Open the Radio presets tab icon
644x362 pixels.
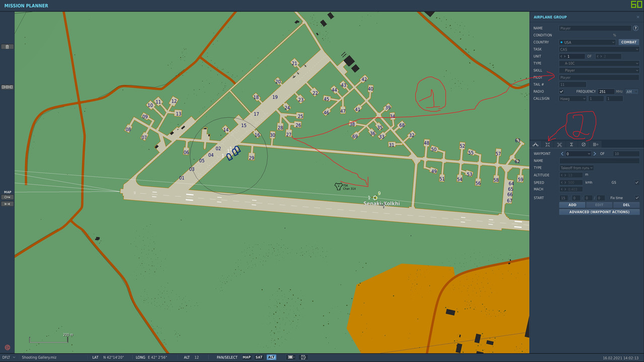(596, 144)
